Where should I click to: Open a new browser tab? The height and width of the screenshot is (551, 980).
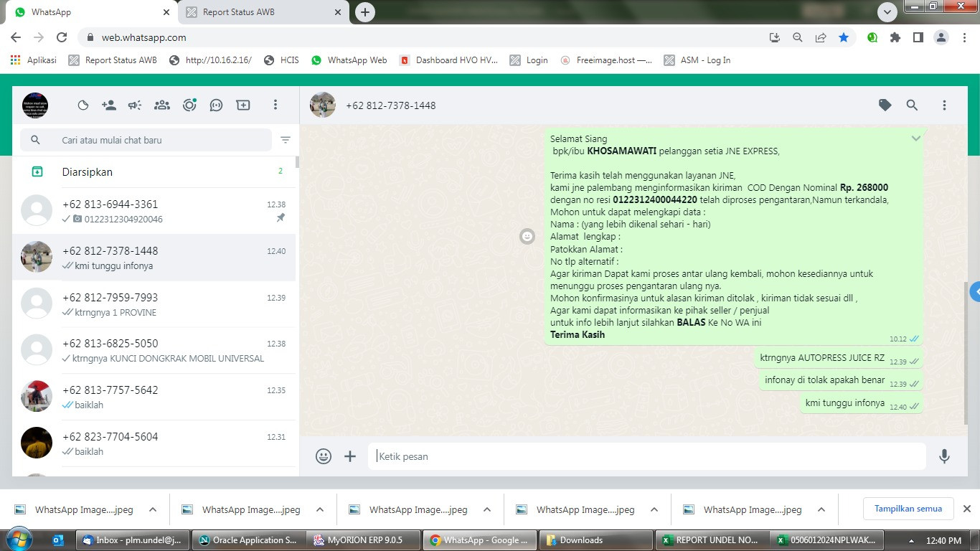(x=365, y=12)
